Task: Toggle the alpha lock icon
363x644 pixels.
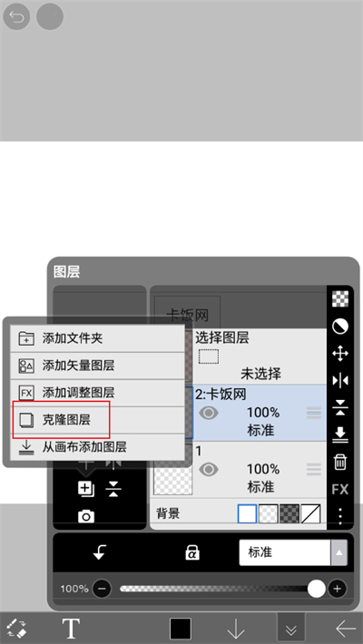Action: (192, 552)
